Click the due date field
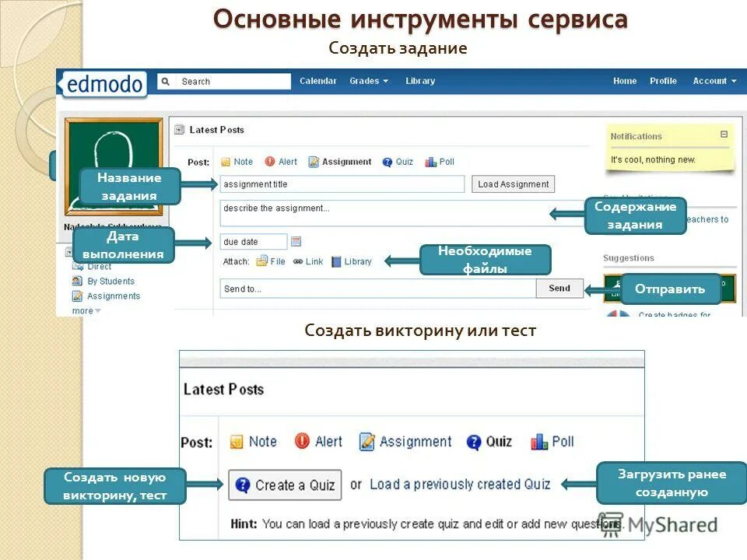Image resolution: width=747 pixels, height=560 pixels. click(254, 242)
